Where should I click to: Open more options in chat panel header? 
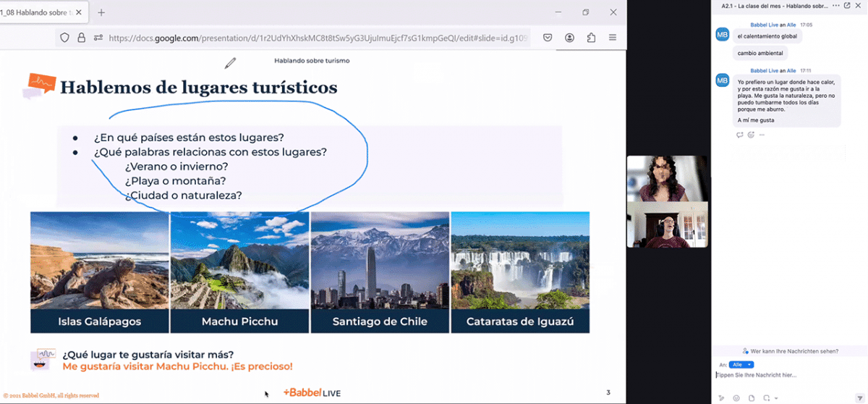click(x=836, y=6)
